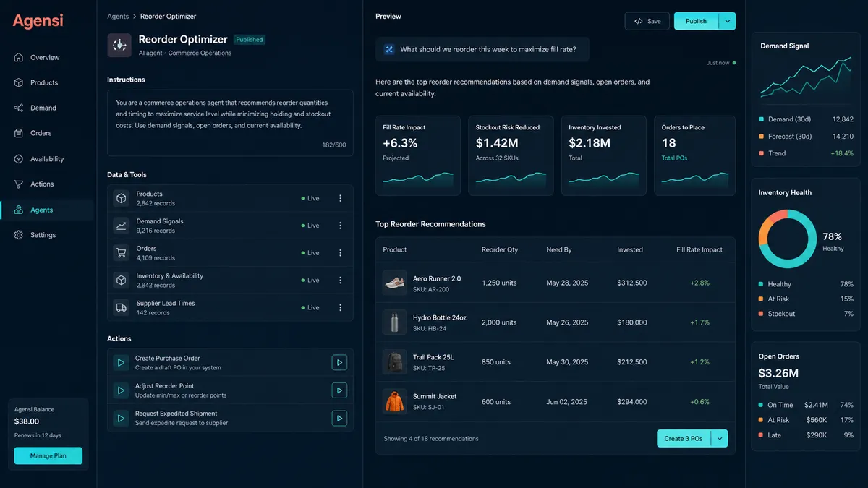This screenshot has height=488, width=868.
Task: Click the Products data source cube icon
Action: [x=121, y=198]
